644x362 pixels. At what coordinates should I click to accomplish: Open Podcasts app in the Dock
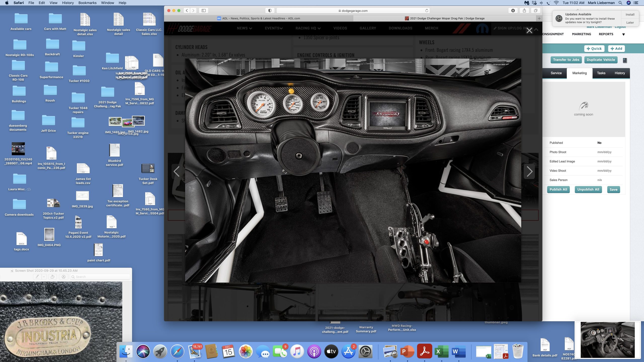click(314, 351)
